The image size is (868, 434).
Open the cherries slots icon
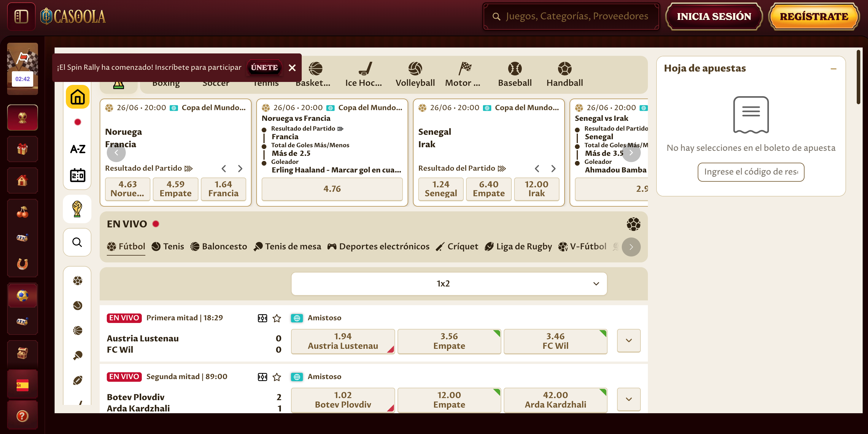pyautogui.click(x=23, y=212)
